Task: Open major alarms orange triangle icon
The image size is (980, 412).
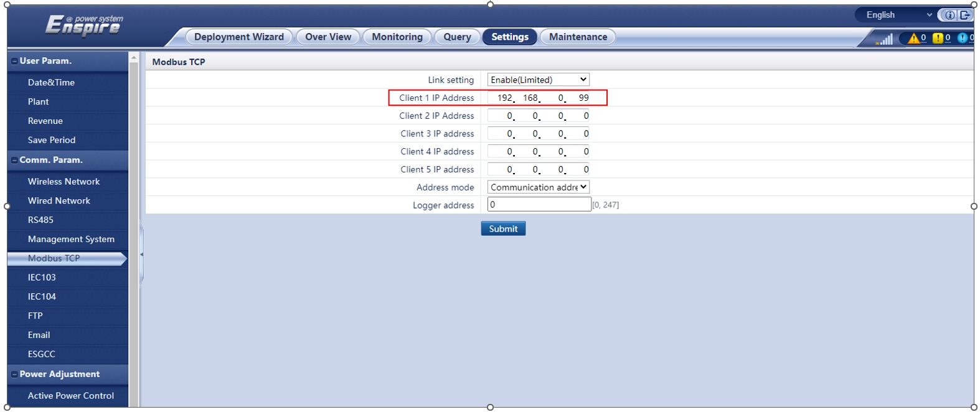Action: (913, 39)
